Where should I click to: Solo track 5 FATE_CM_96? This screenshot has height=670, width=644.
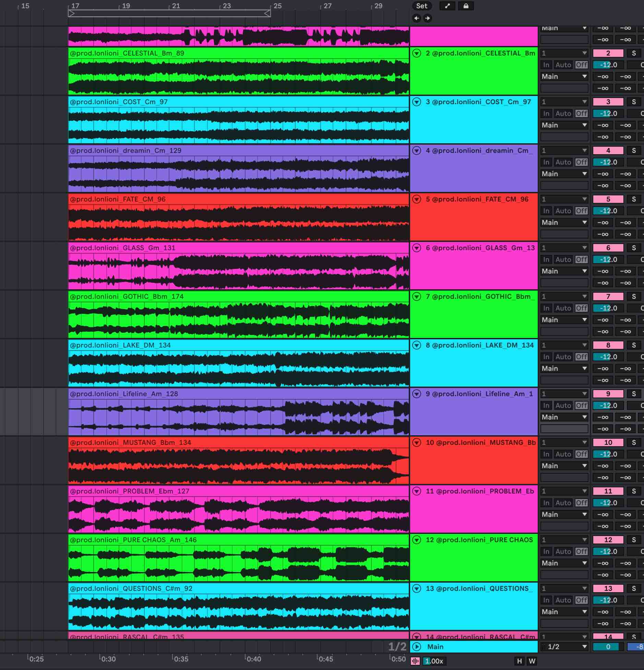pyautogui.click(x=634, y=199)
